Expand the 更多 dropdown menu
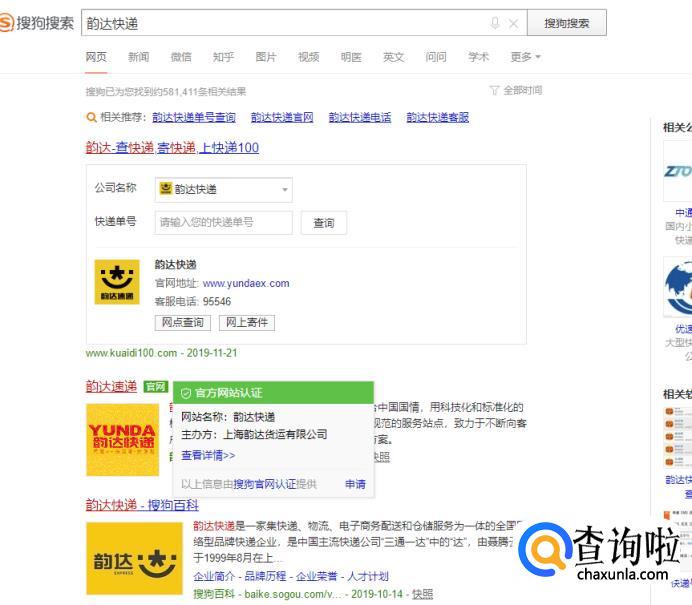Screen dimensions: 692x605 pos(525,57)
